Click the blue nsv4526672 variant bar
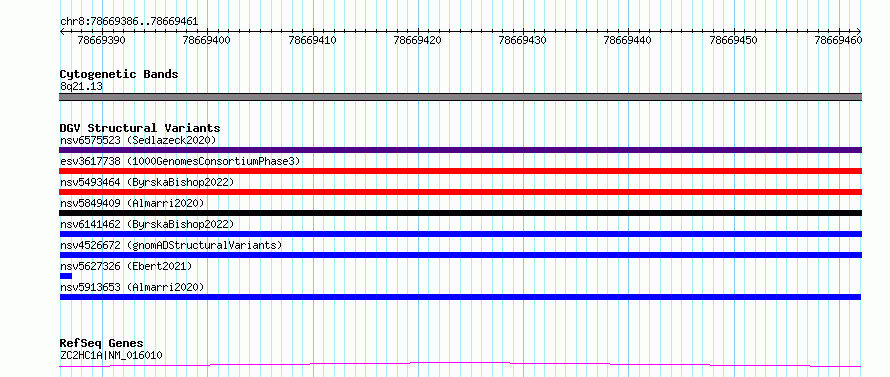 coord(460,255)
